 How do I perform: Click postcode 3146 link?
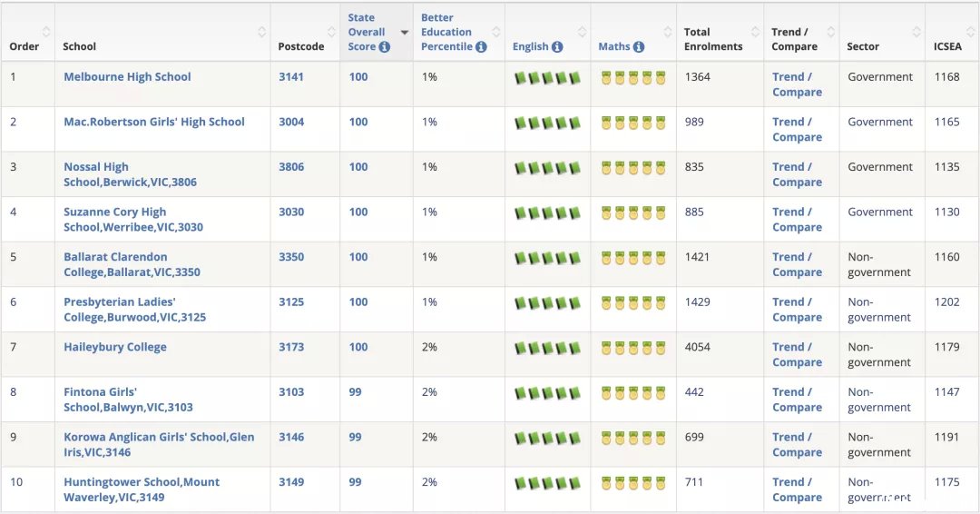pyautogui.click(x=291, y=437)
